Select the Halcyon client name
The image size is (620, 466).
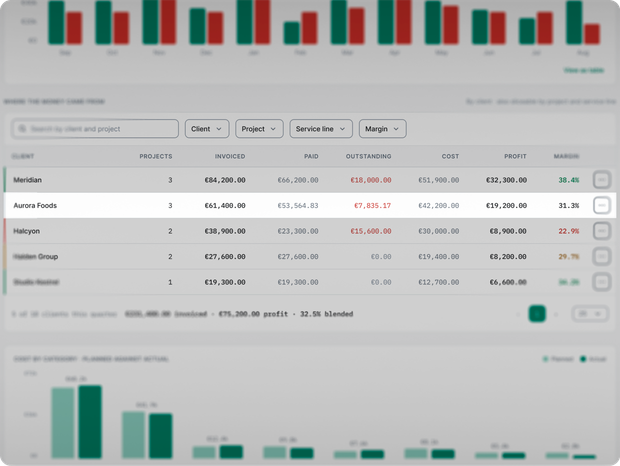click(x=26, y=231)
